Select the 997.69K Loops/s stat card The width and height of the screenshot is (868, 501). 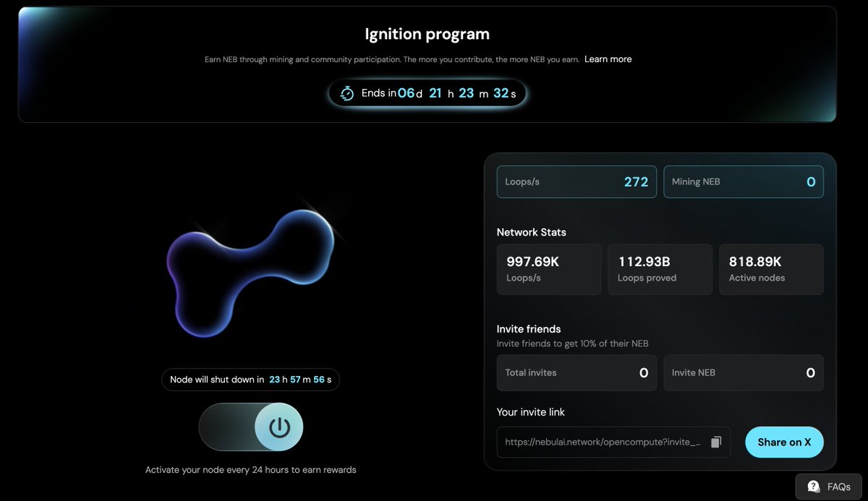pos(549,269)
